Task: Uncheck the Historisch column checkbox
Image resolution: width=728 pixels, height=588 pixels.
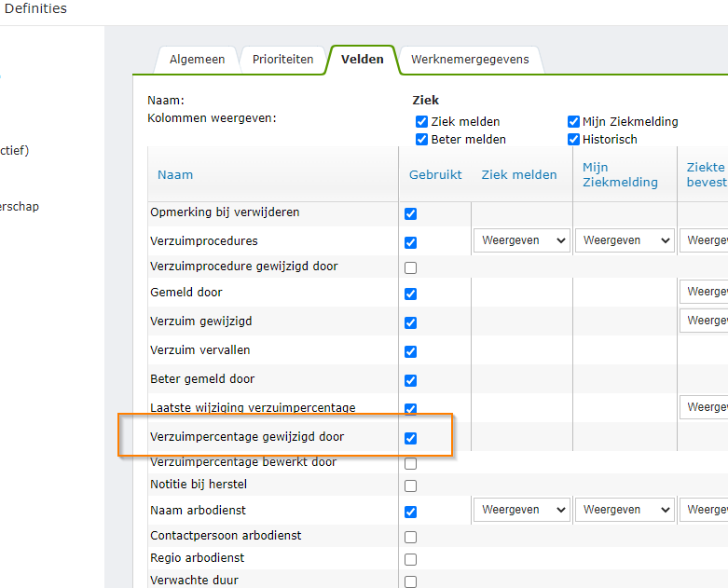Action: coord(574,140)
